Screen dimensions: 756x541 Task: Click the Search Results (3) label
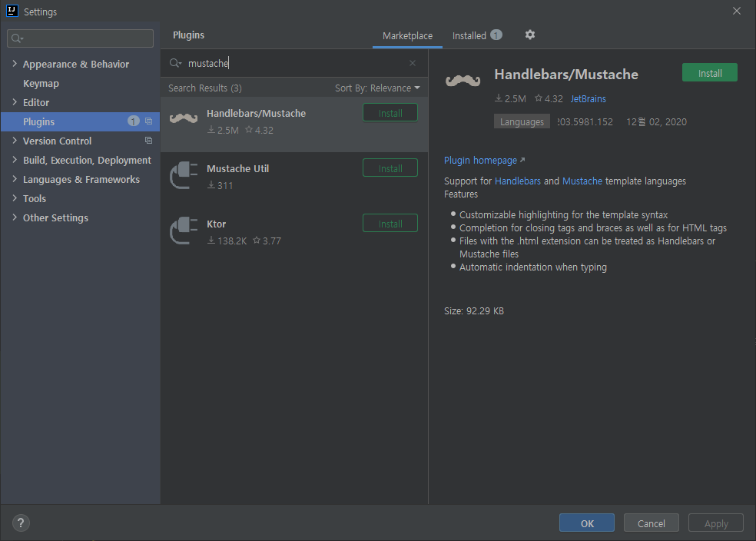coord(205,88)
